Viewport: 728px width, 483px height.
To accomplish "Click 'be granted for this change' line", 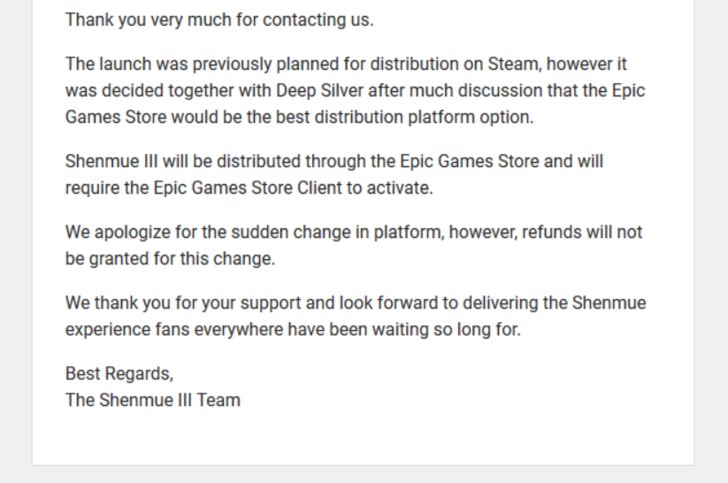I will pyautogui.click(x=170, y=258).
